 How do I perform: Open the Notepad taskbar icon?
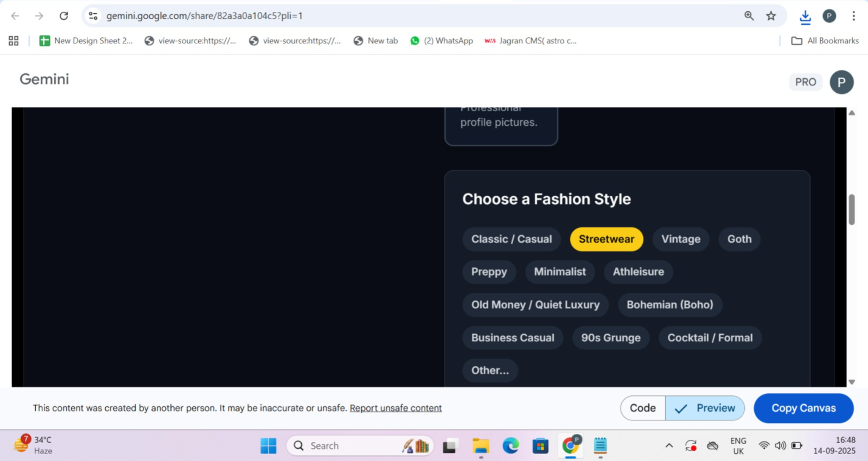point(600,446)
